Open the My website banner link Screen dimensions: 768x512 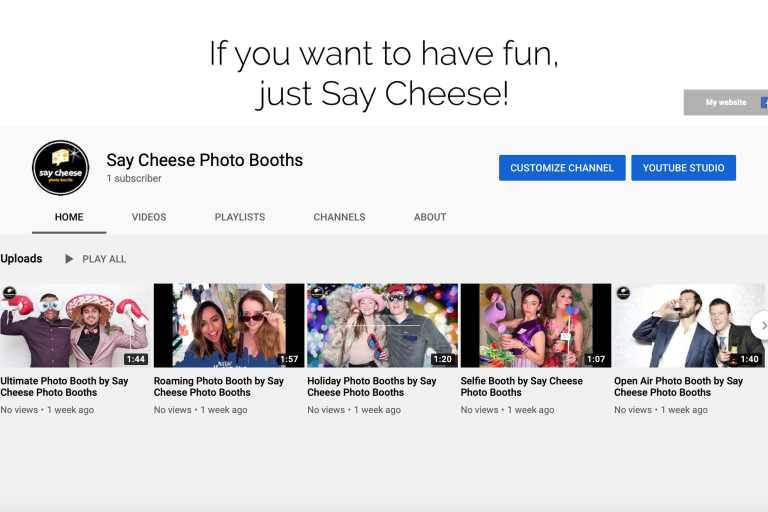(x=725, y=102)
